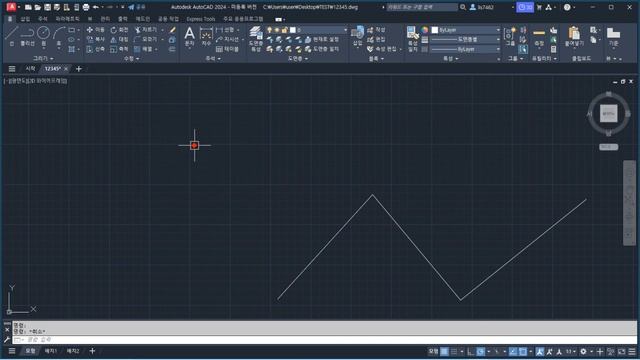Toggle object snap tracking in status bar

coord(513,351)
